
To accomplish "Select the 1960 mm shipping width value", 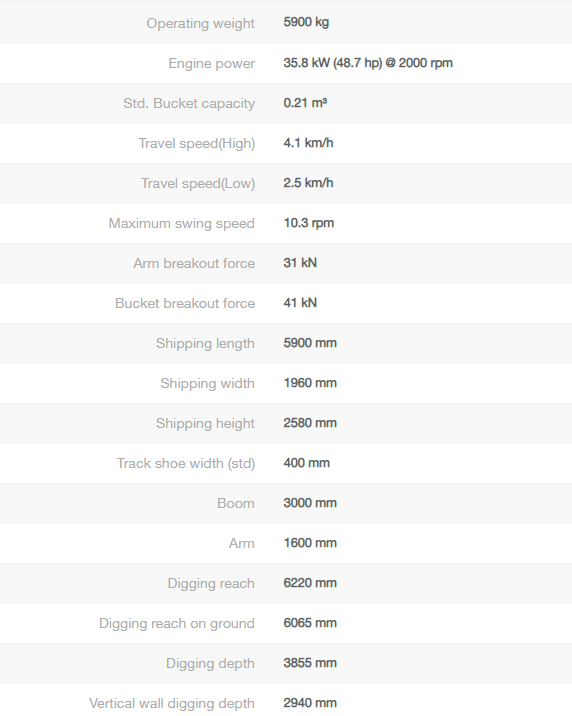I will click(310, 383).
